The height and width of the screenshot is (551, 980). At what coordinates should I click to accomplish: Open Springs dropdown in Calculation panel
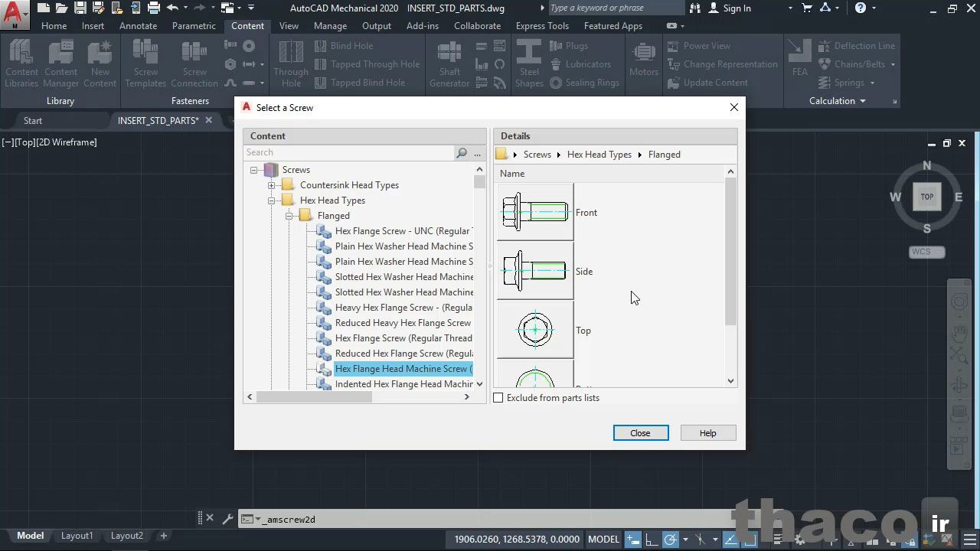tap(871, 83)
